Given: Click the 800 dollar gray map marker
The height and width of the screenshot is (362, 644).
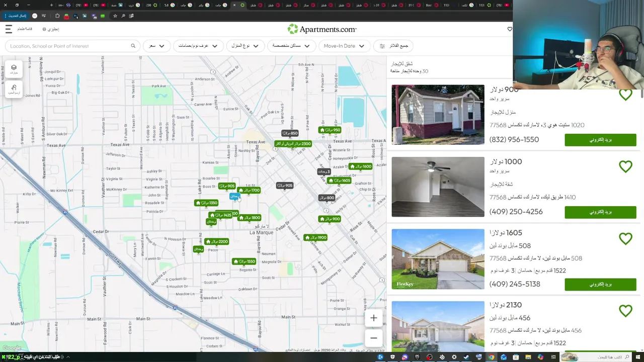Looking at the screenshot, I should pyautogui.click(x=327, y=198).
